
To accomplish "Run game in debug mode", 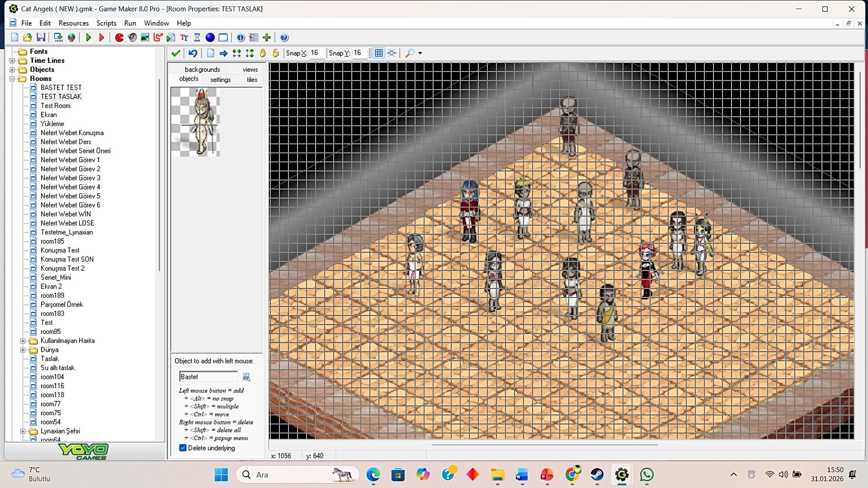I will [102, 38].
